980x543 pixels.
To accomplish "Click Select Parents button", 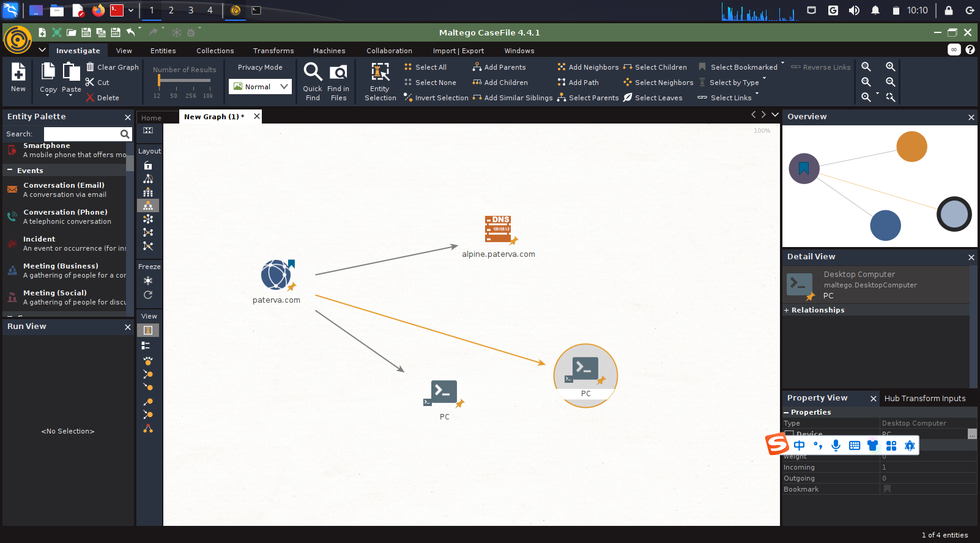I will (x=588, y=97).
